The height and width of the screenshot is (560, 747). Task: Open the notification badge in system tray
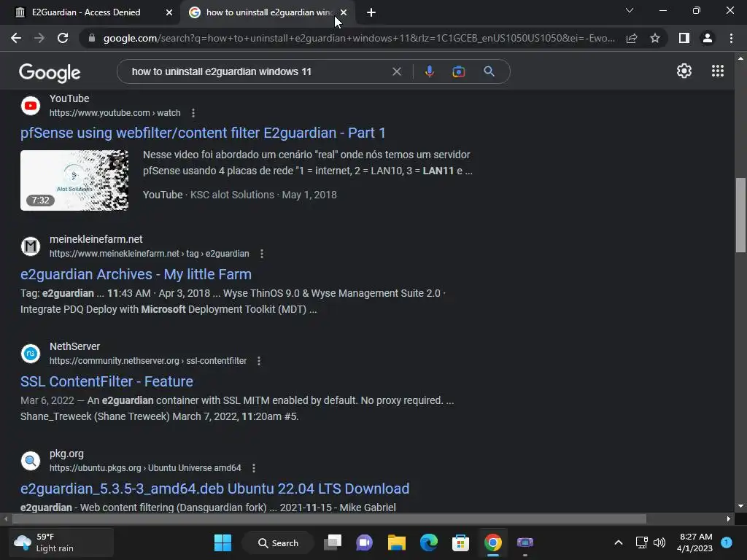[x=727, y=542]
